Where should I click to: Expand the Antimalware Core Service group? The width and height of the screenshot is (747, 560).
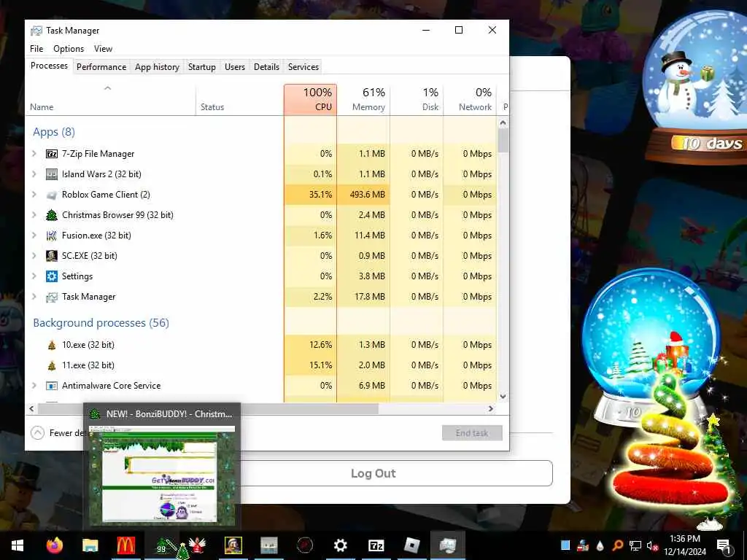point(34,386)
